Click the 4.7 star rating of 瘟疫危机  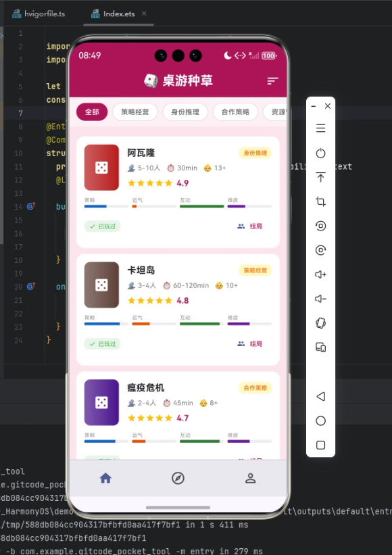(x=158, y=418)
